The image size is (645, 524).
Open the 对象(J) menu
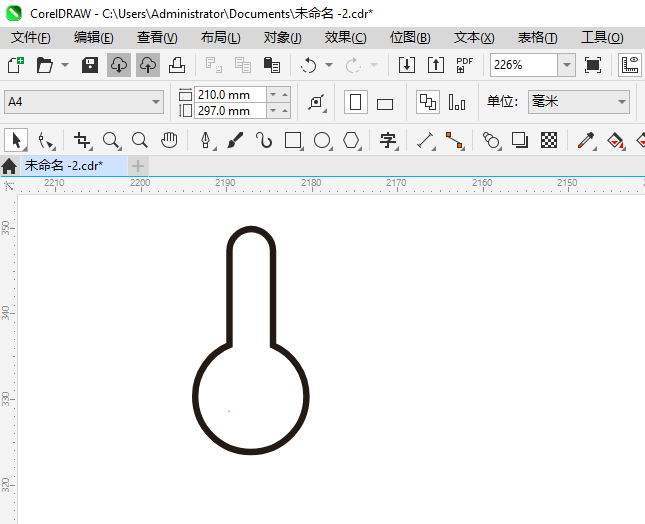pos(282,38)
